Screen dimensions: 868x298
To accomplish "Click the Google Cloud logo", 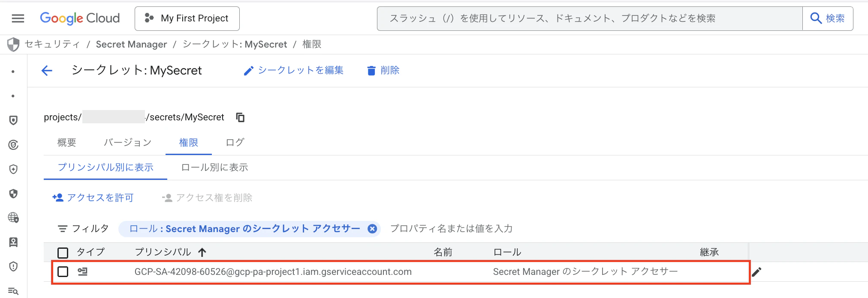I will point(80,18).
